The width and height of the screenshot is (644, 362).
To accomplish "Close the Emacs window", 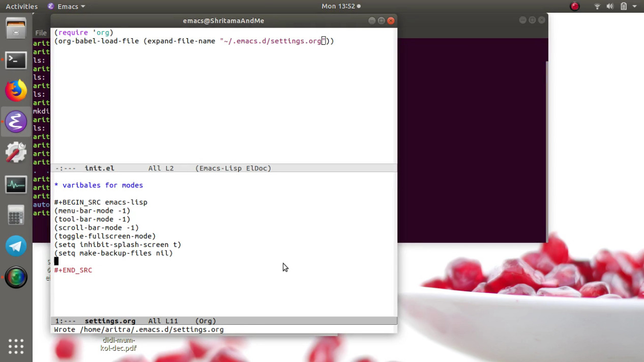I will [x=391, y=21].
